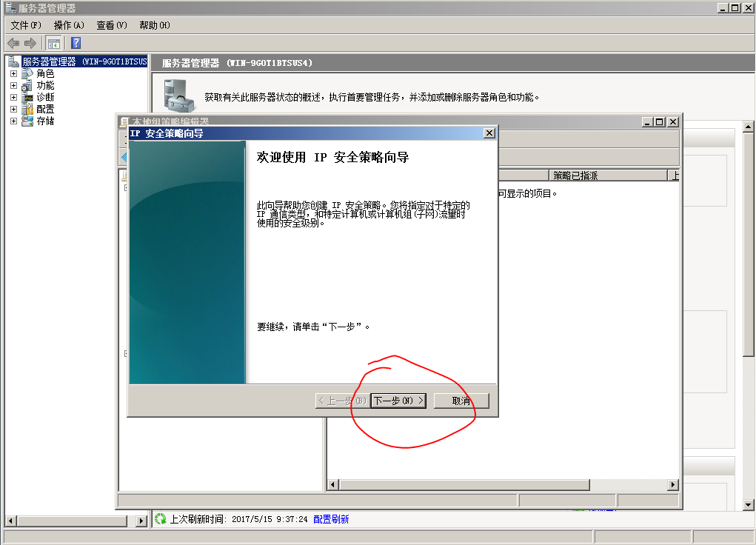Select the 诊断 icon in the tree

coord(27,98)
